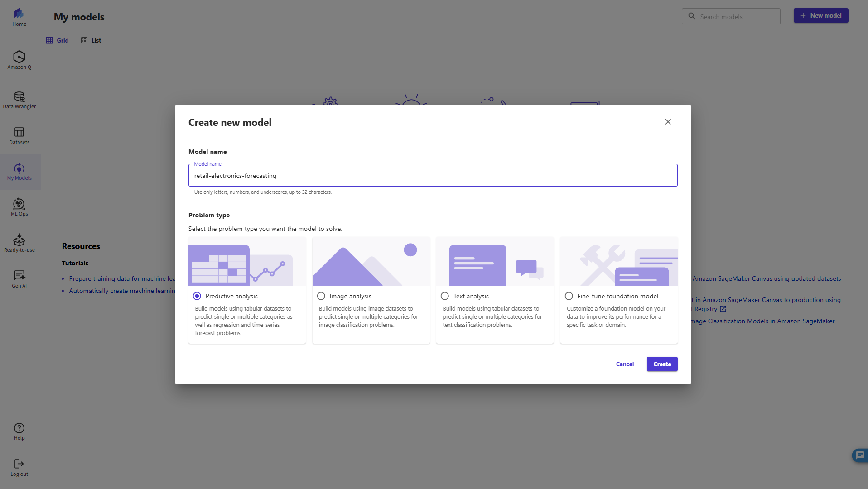Select the Predictive analysis radio button
The height and width of the screenshot is (489, 868).
(197, 296)
